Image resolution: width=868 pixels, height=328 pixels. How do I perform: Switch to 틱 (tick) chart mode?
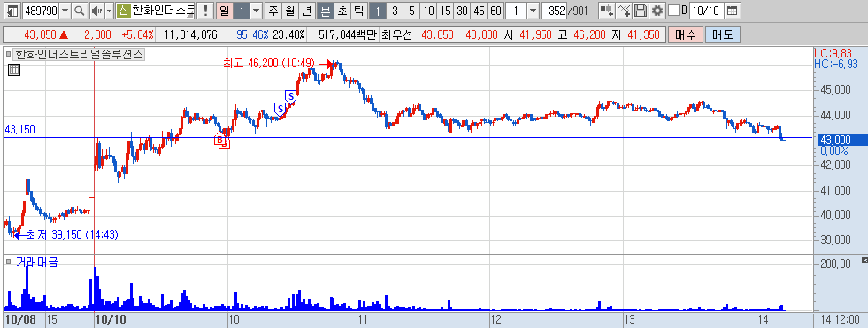coord(358,10)
